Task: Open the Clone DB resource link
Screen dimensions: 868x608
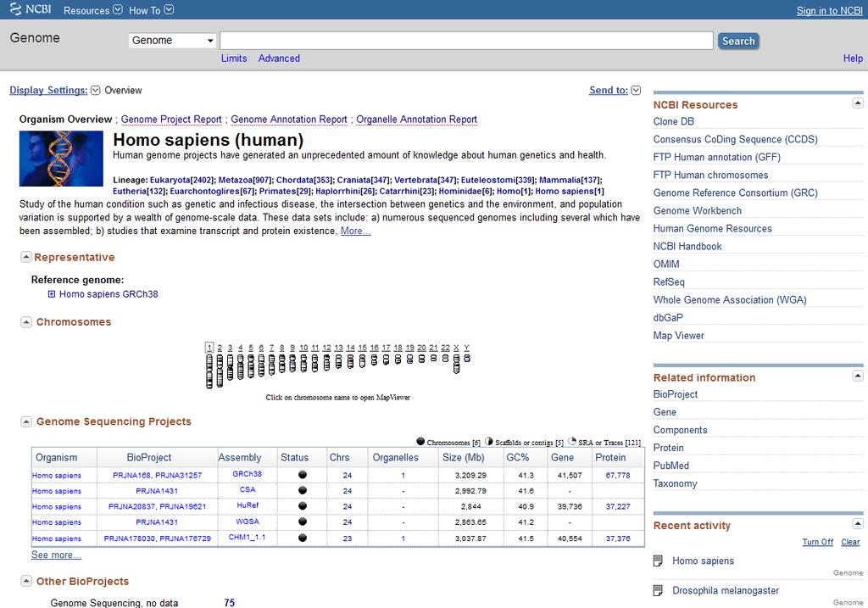Action: point(673,121)
